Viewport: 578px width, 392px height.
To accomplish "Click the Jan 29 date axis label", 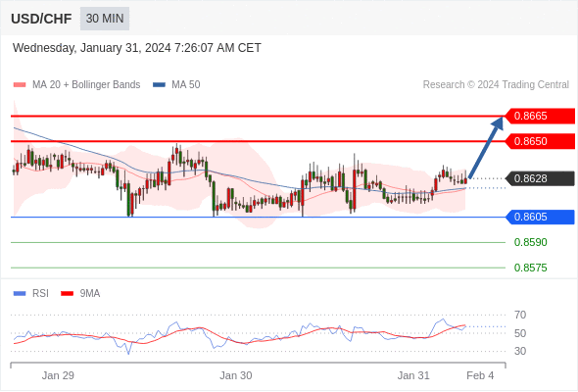I will [58, 375].
